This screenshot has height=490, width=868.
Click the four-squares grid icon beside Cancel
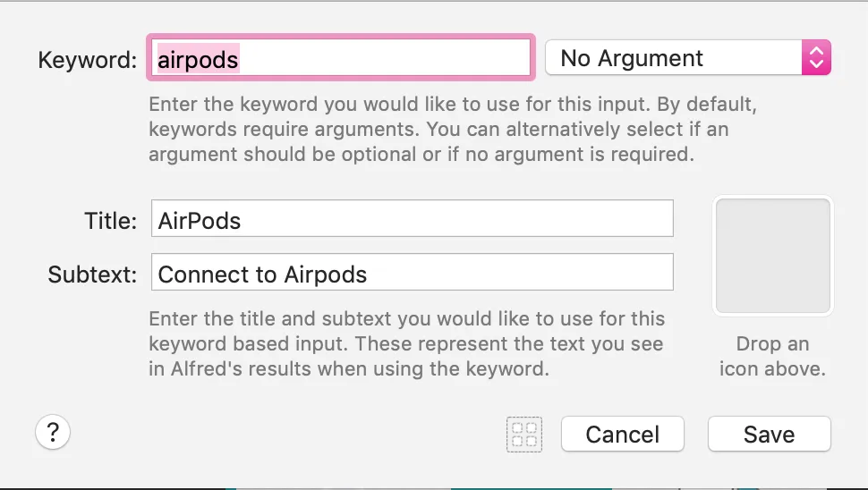(x=524, y=435)
